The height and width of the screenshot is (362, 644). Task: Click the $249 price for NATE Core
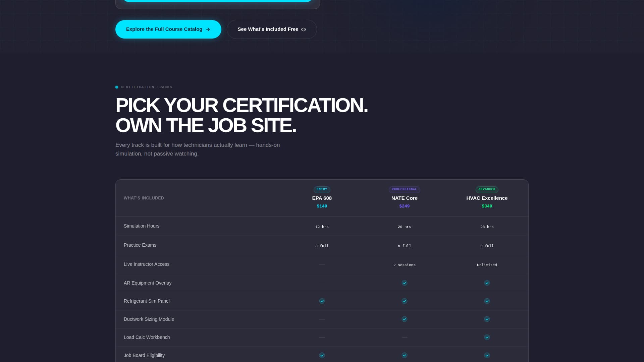pyautogui.click(x=404, y=206)
